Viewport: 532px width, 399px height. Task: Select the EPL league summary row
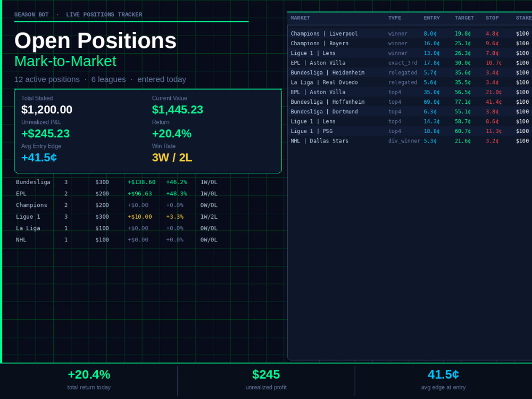(x=117, y=194)
